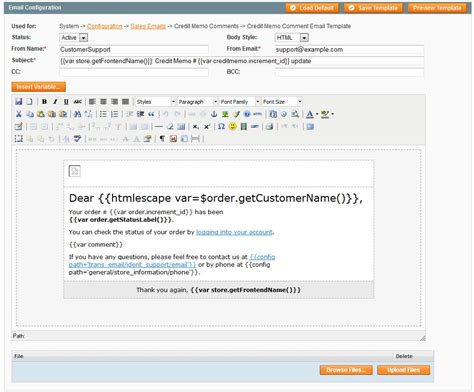Click the Upload Files button
This screenshot has height=392, width=474.
coord(403,370)
